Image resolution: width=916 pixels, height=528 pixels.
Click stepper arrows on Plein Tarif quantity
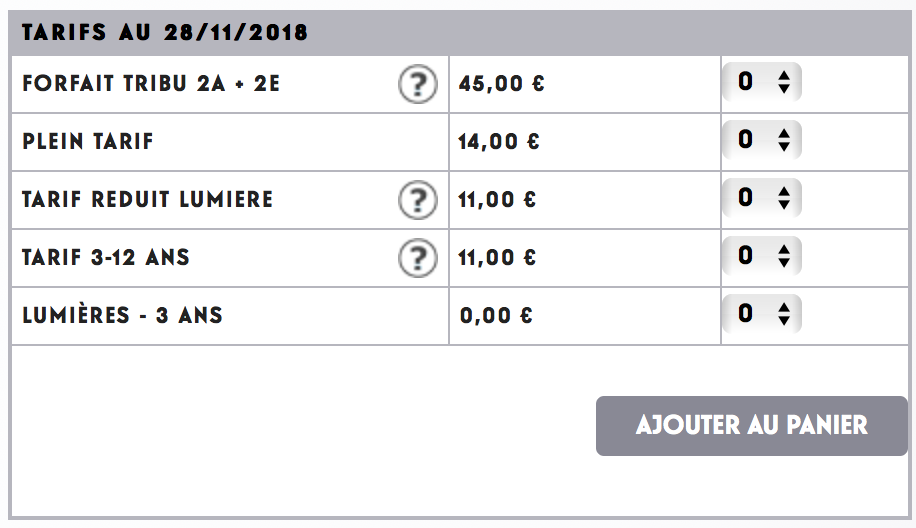(784, 140)
